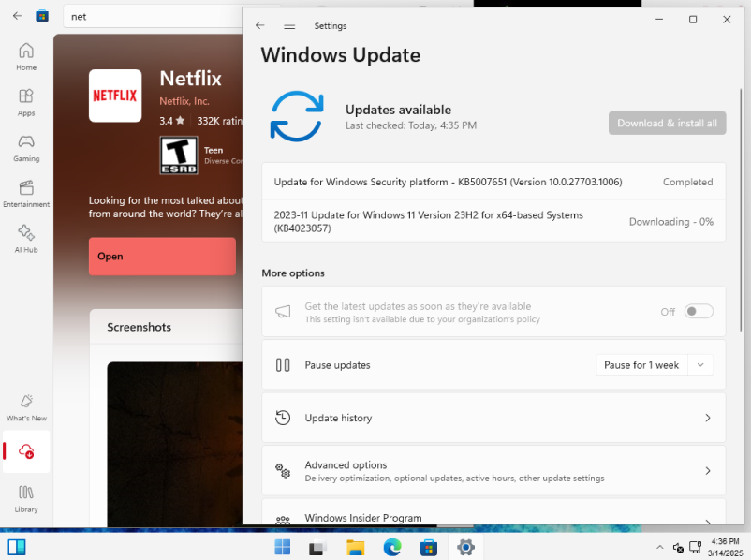Click the Windows Update sync arrows icon

click(x=297, y=116)
